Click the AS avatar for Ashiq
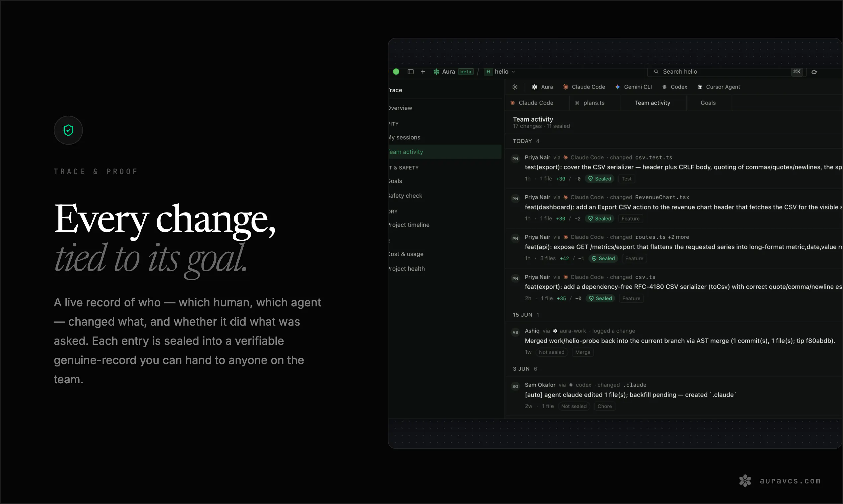This screenshot has height=504, width=843. (515, 333)
